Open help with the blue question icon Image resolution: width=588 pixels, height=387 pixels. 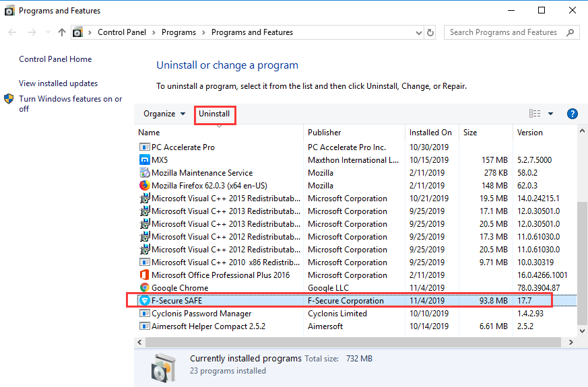click(x=573, y=114)
